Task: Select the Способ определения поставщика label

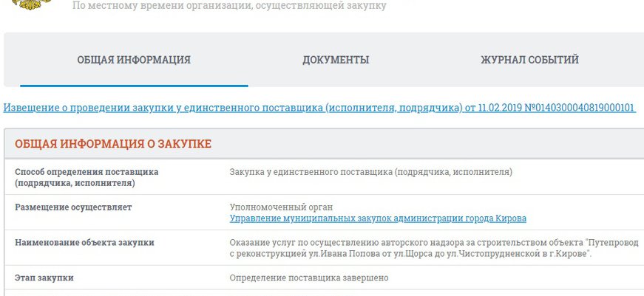Action: 87,172
